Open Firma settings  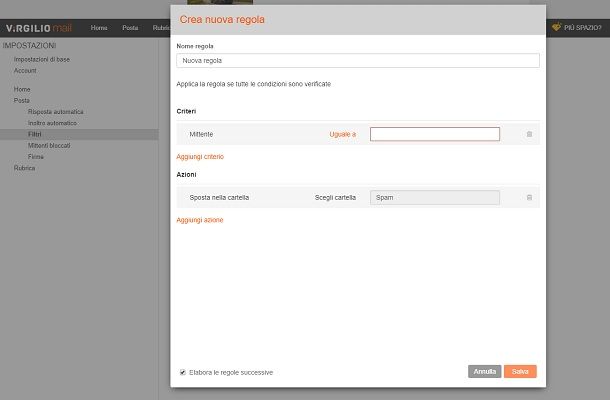pyautogui.click(x=35, y=157)
